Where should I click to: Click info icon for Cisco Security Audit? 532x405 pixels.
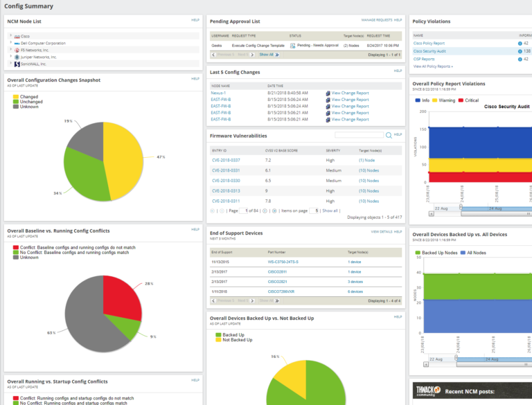(520, 51)
